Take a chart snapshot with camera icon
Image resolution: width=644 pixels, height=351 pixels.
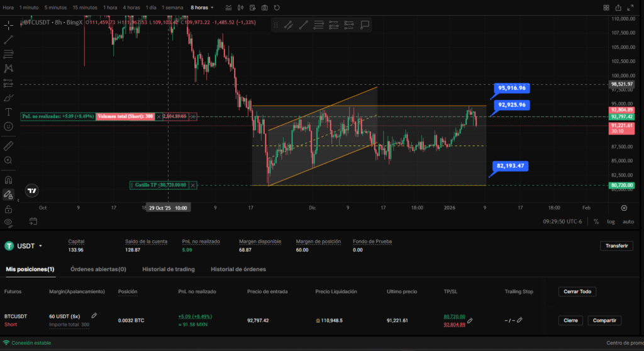[264, 8]
